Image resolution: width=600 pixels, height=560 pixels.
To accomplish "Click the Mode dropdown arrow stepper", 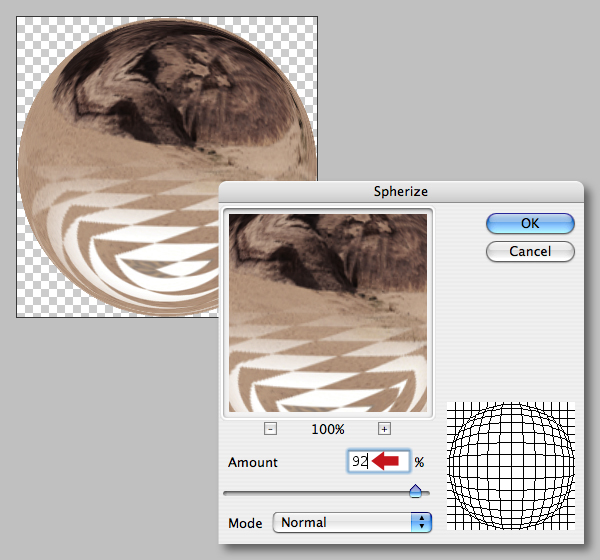I will click(x=421, y=522).
